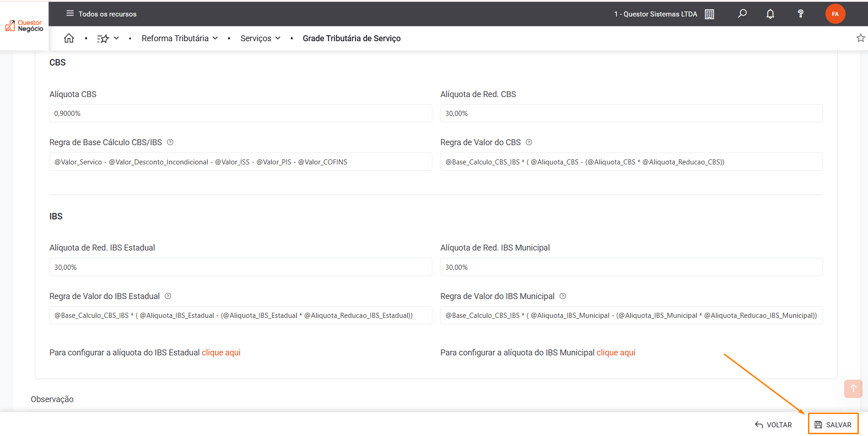Show help for Regra de Valor do IBS Estadual
This screenshot has height=436, width=868.
click(x=168, y=296)
